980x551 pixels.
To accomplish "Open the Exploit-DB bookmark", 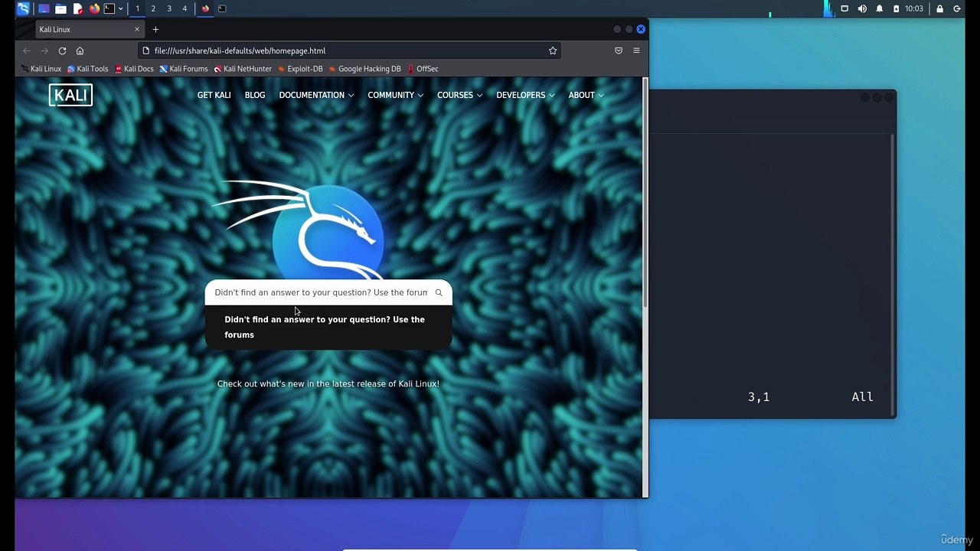I will (x=300, y=69).
